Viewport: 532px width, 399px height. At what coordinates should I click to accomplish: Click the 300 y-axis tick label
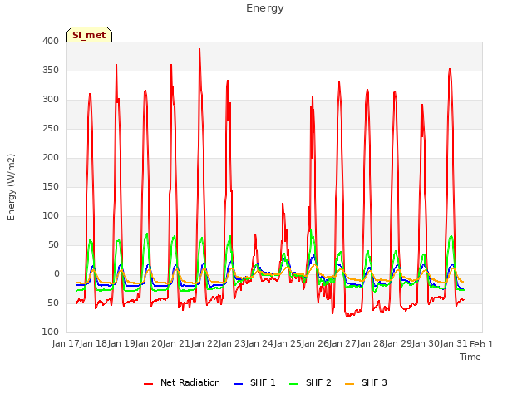click(51, 100)
